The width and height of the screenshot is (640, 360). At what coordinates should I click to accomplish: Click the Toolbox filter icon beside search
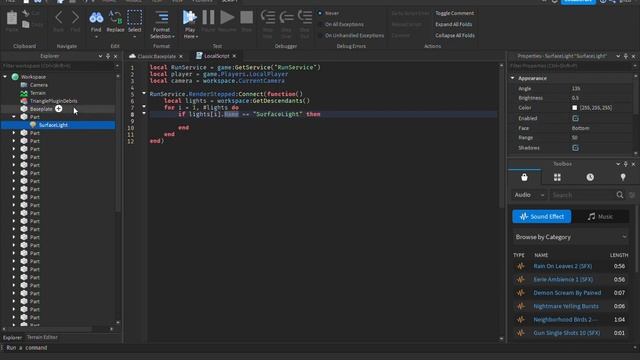pos(632,195)
